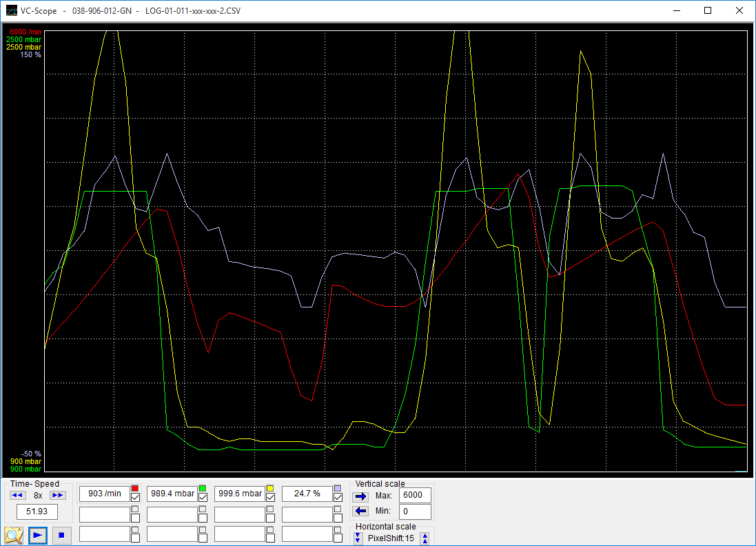Hide the 24.7 % channel via checkbox

pos(338,498)
